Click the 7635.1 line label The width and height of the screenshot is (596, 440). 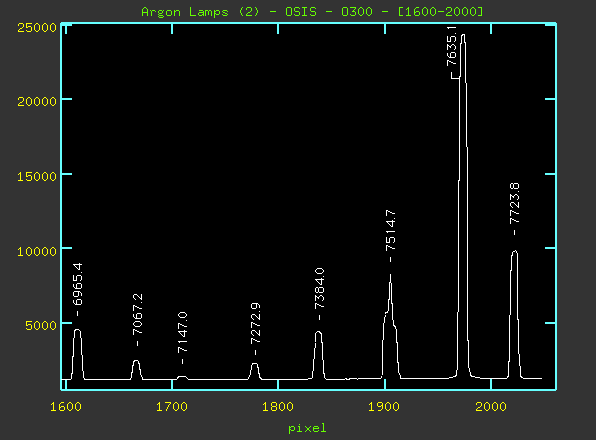tap(451, 46)
